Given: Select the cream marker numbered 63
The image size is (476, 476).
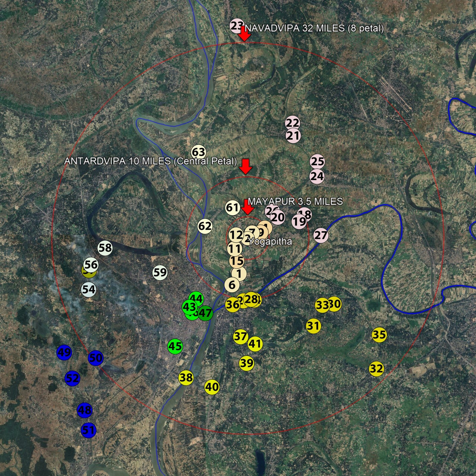Looking at the screenshot, I should pos(198,152).
